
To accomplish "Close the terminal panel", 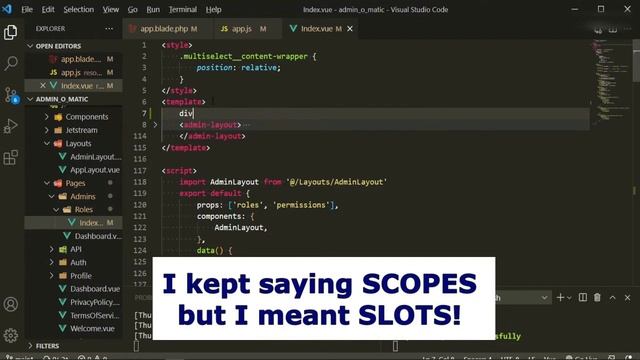I will [x=627, y=298].
